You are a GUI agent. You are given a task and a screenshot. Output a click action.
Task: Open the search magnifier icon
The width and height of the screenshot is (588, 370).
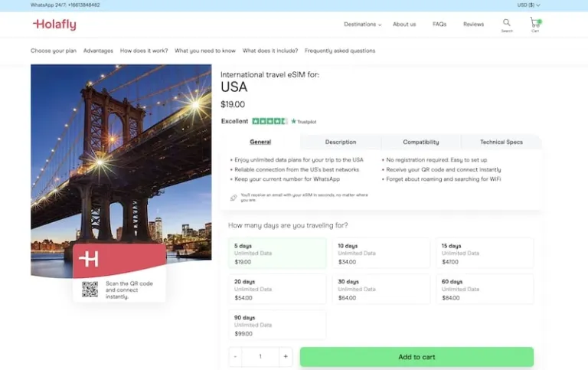click(x=507, y=23)
